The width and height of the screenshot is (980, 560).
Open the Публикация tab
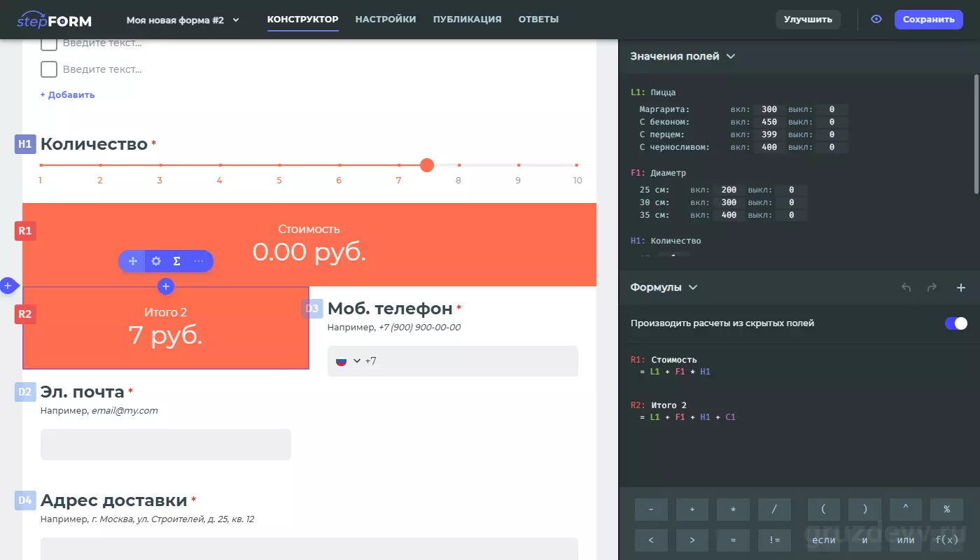click(467, 20)
